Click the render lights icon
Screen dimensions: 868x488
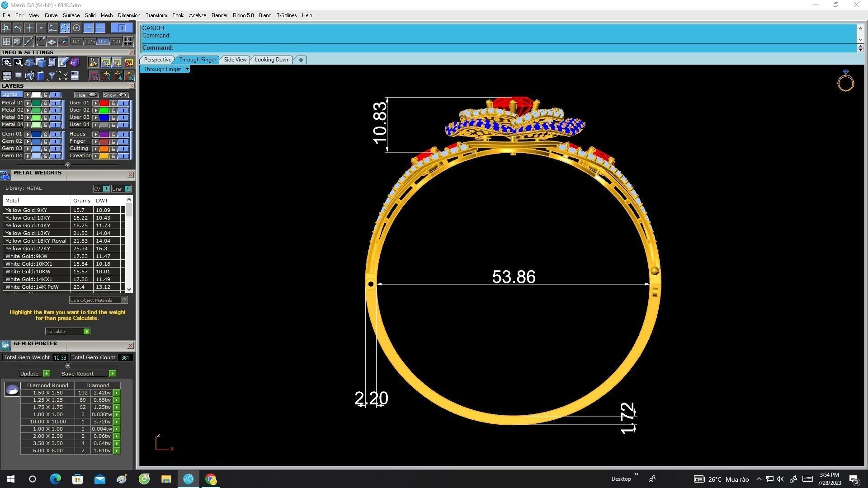(x=93, y=62)
